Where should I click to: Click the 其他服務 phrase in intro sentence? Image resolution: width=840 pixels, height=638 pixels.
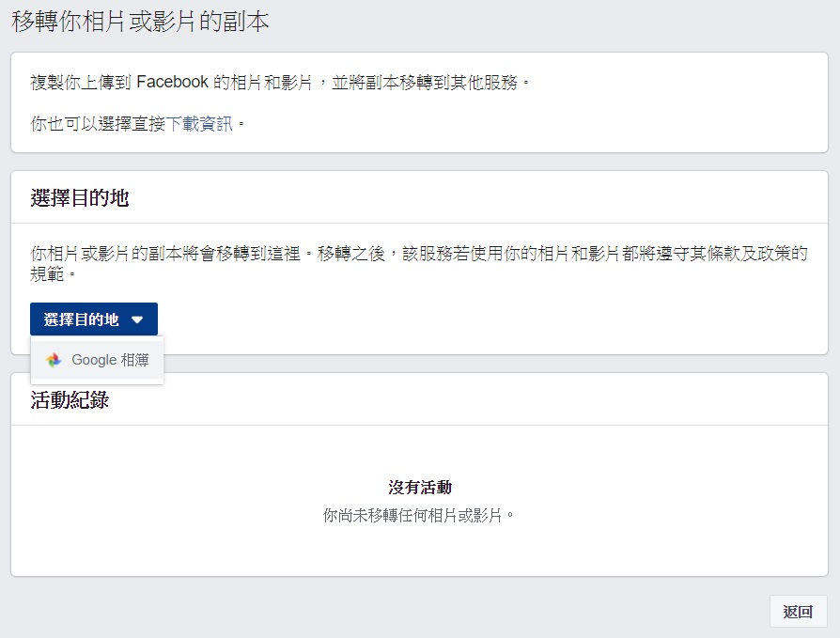[484, 83]
